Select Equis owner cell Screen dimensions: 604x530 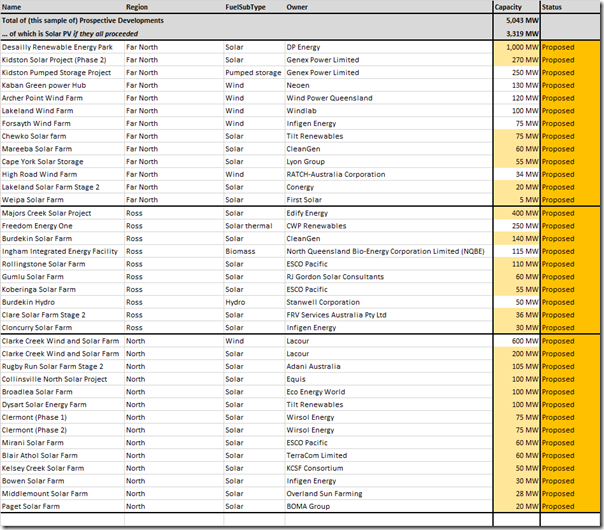click(389, 379)
